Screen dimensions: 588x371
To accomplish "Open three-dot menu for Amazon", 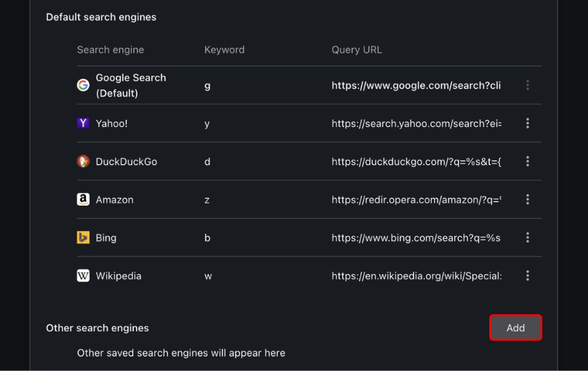I will (527, 199).
